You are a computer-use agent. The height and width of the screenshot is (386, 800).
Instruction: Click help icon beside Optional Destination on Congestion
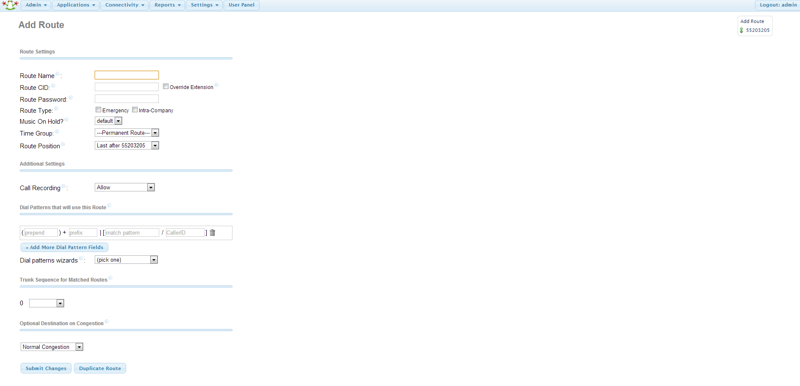[107, 322]
